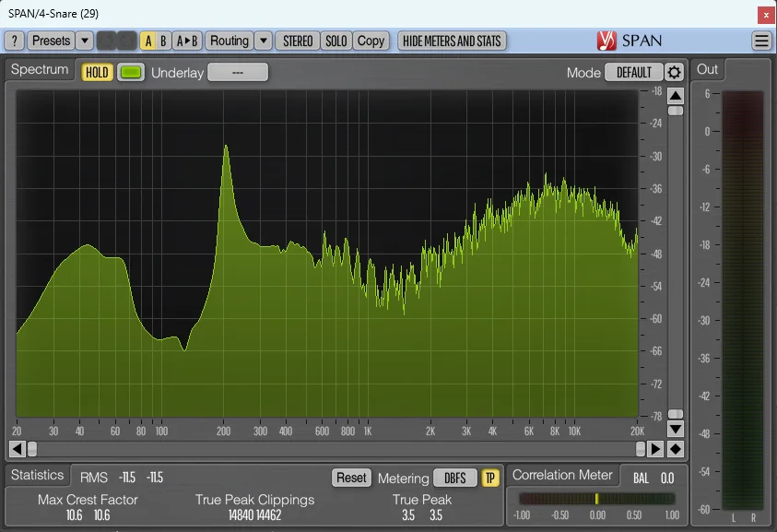Open the Presets dropdown arrow
This screenshot has width=777, height=532.
coord(85,41)
